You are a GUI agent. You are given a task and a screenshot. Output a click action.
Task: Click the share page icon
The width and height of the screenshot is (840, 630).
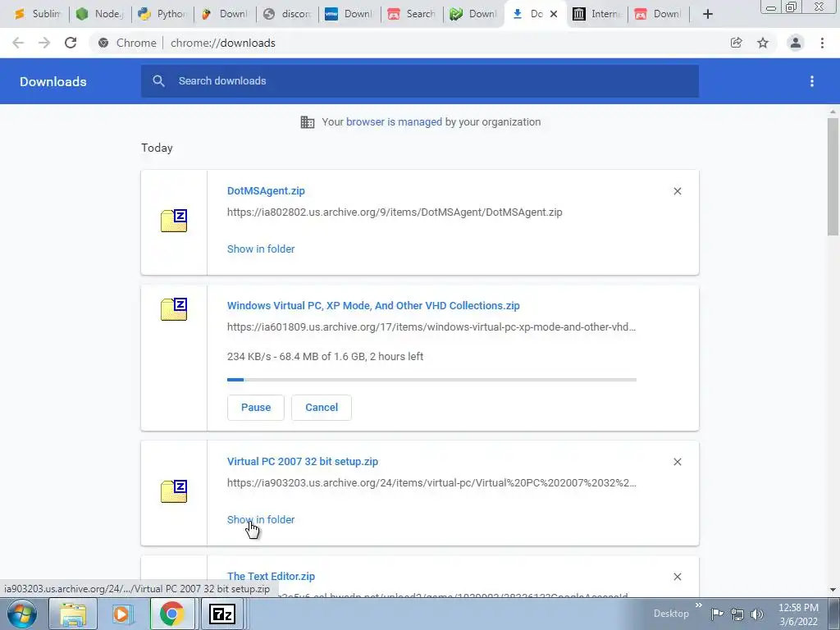[x=737, y=43]
